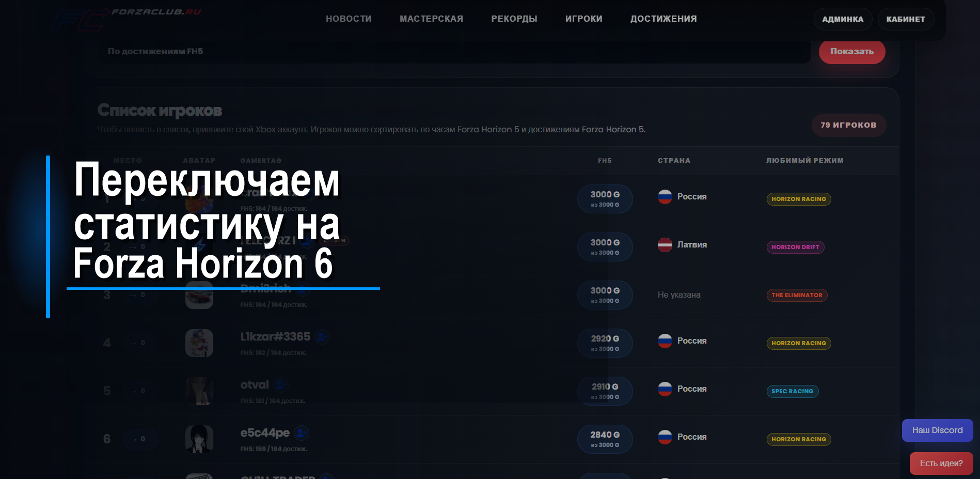Click the FH5 column header
Viewport: 980px width, 479px height.
[605, 161]
